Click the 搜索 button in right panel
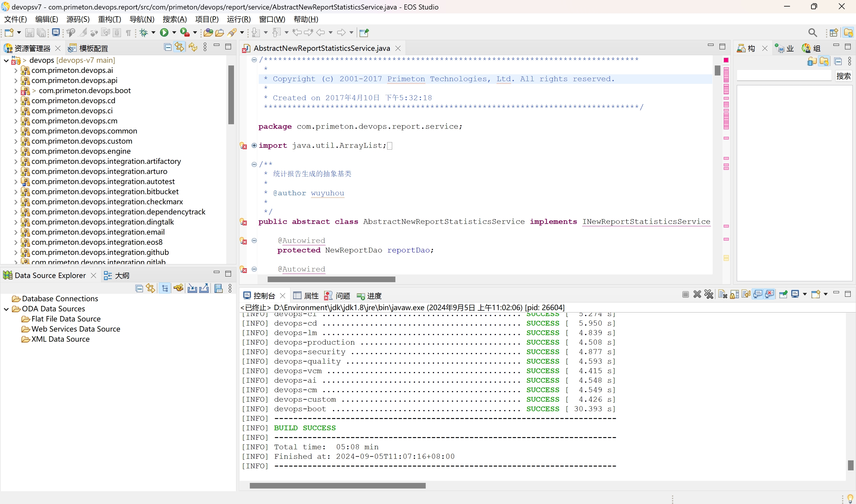Image resolution: width=856 pixels, height=504 pixels. (x=843, y=76)
